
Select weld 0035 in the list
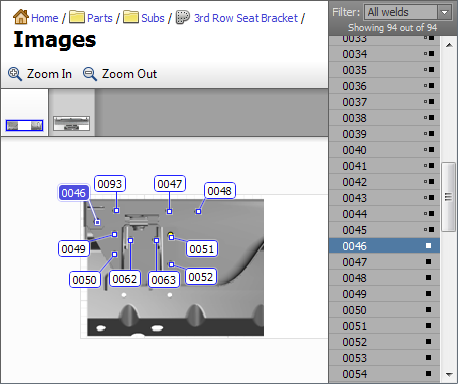[384, 70]
